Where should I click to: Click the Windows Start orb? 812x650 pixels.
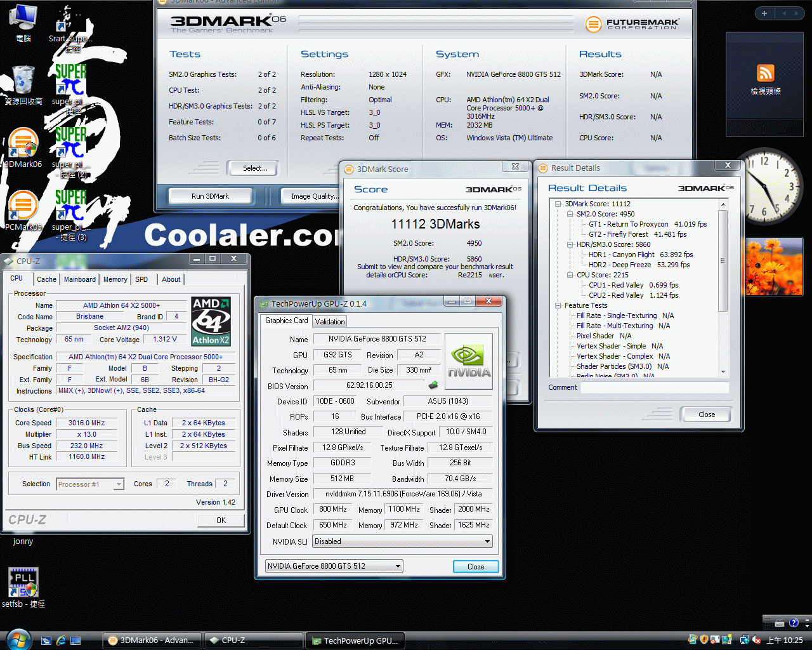[18, 639]
